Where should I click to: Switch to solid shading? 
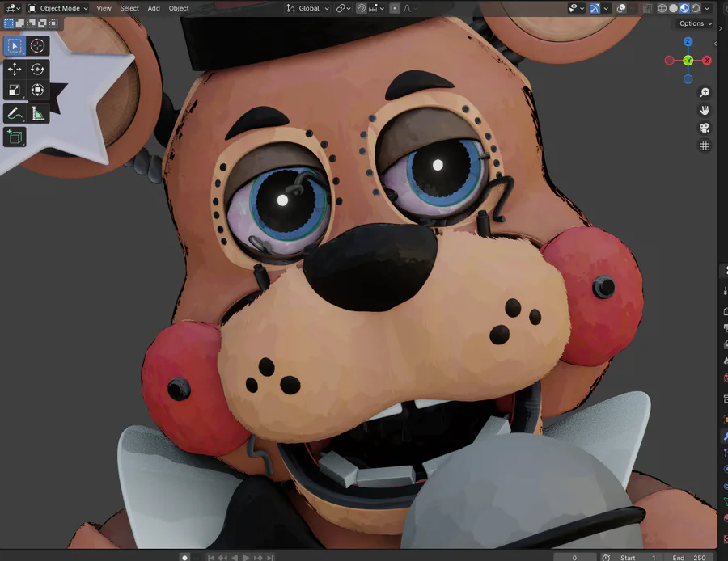click(x=673, y=8)
